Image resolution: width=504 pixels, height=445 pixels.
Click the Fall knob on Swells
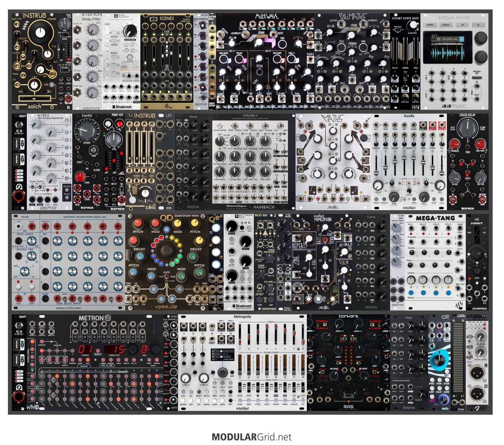coord(424,197)
